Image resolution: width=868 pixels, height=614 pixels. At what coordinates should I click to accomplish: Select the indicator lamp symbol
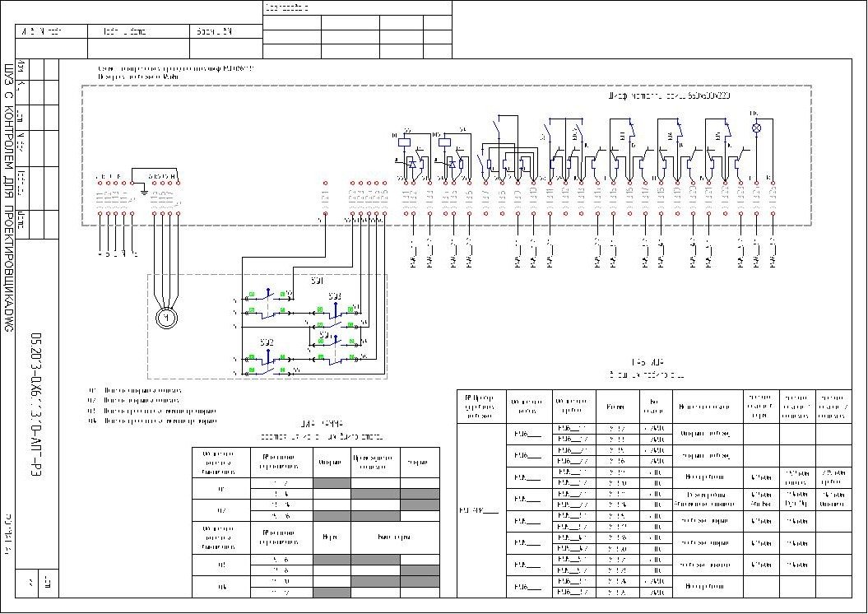click(757, 129)
